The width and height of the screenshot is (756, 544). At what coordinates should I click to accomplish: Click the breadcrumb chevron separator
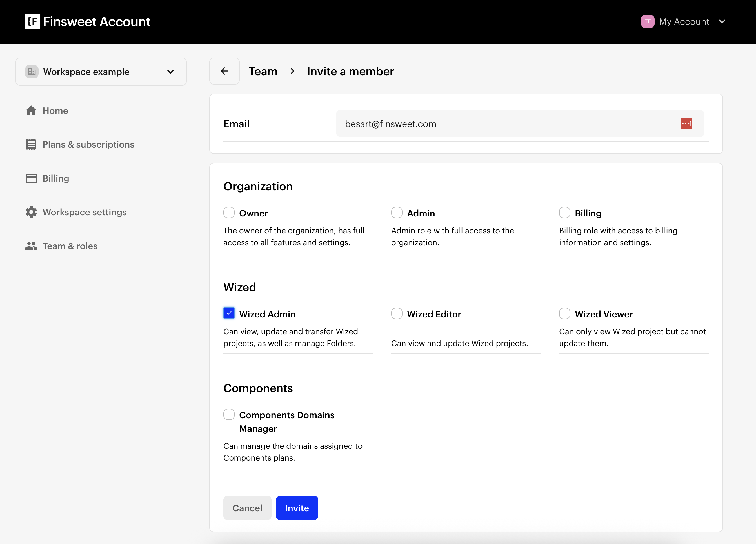[x=292, y=71]
